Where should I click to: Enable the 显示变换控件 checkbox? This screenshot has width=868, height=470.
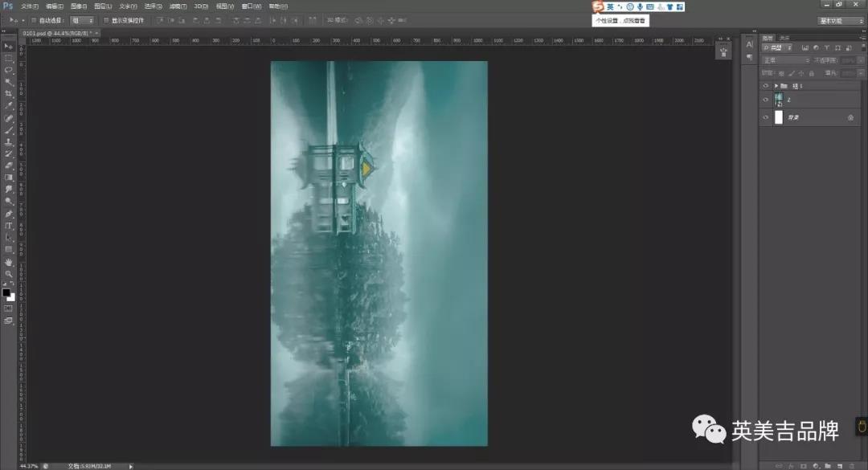[106, 20]
